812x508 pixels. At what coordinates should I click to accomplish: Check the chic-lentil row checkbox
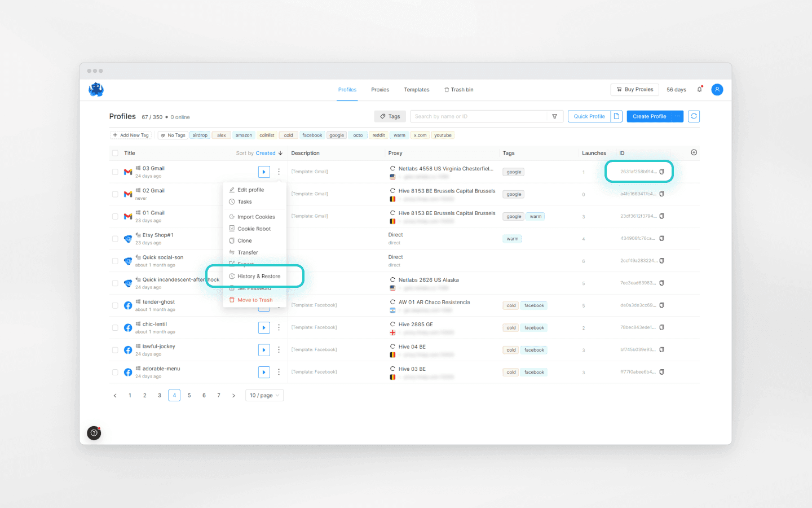(115, 328)
